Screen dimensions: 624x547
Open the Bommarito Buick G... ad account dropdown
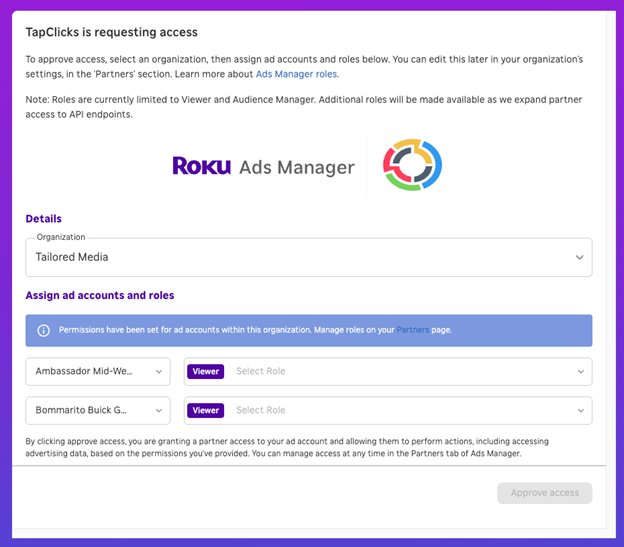98,411
